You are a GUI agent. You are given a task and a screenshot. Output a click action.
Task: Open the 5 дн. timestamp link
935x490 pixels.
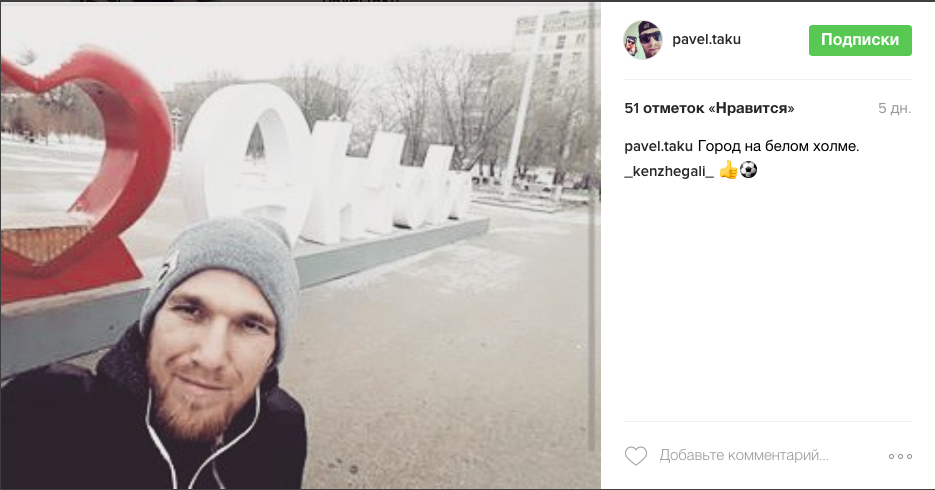(x=894, y=108)
